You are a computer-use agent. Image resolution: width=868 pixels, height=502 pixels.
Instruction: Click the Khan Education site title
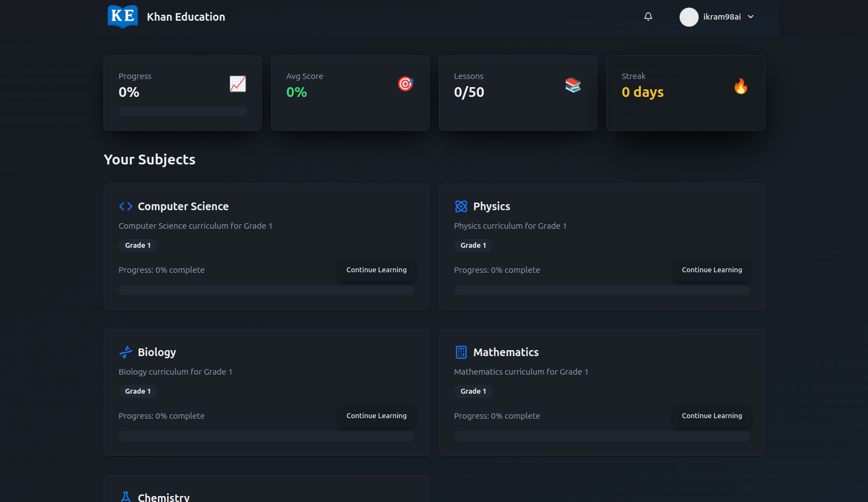point(186,17)
